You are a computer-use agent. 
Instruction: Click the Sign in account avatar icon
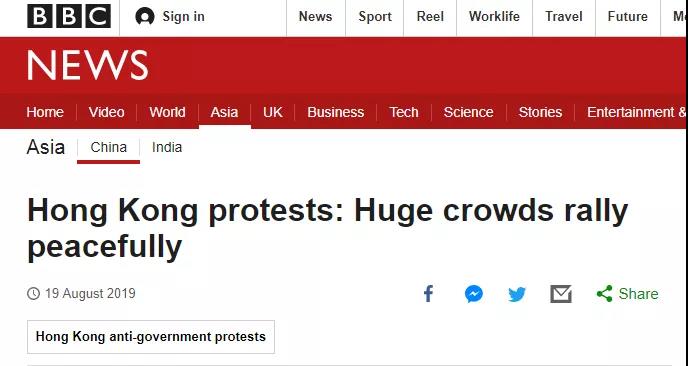(145, 17)
